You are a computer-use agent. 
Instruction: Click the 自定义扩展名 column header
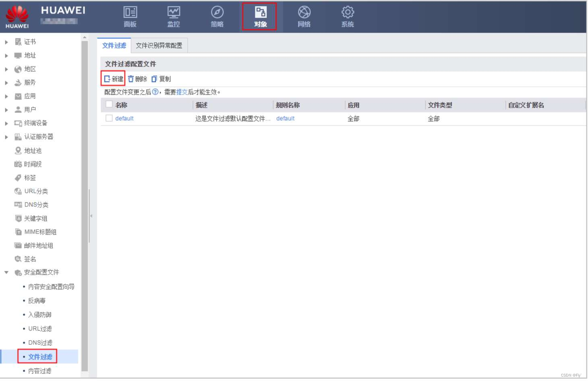[x=526, y=105]
